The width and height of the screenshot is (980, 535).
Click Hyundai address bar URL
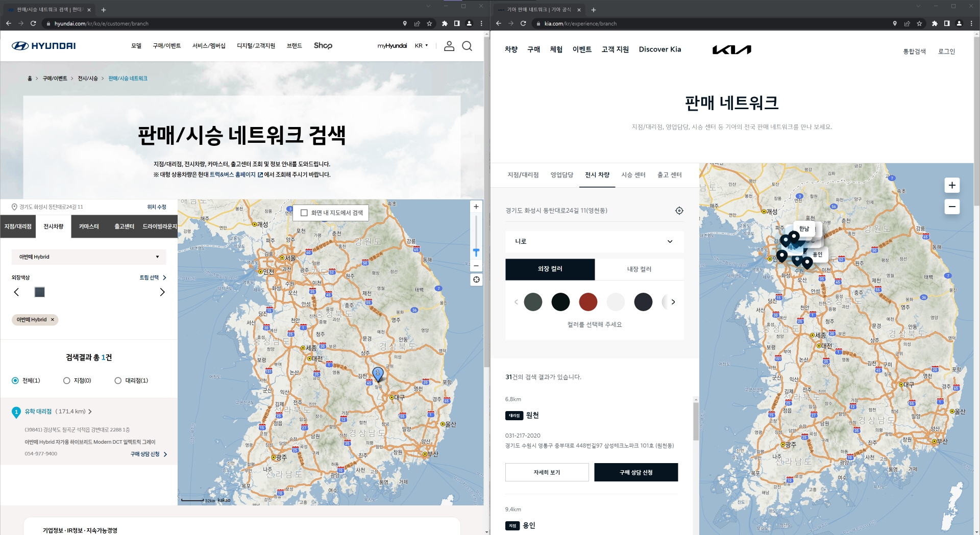[x=101, y=23]
